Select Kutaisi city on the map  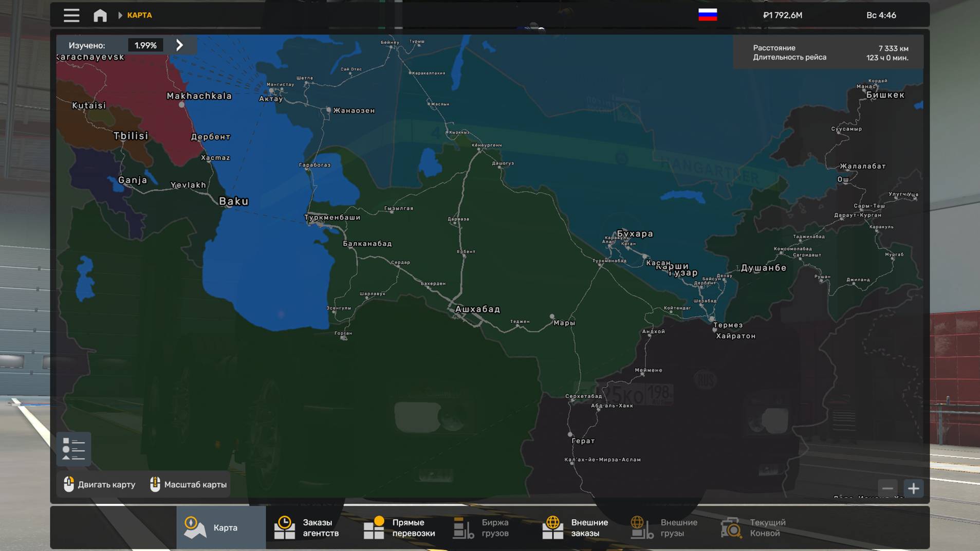coord(89,105)
